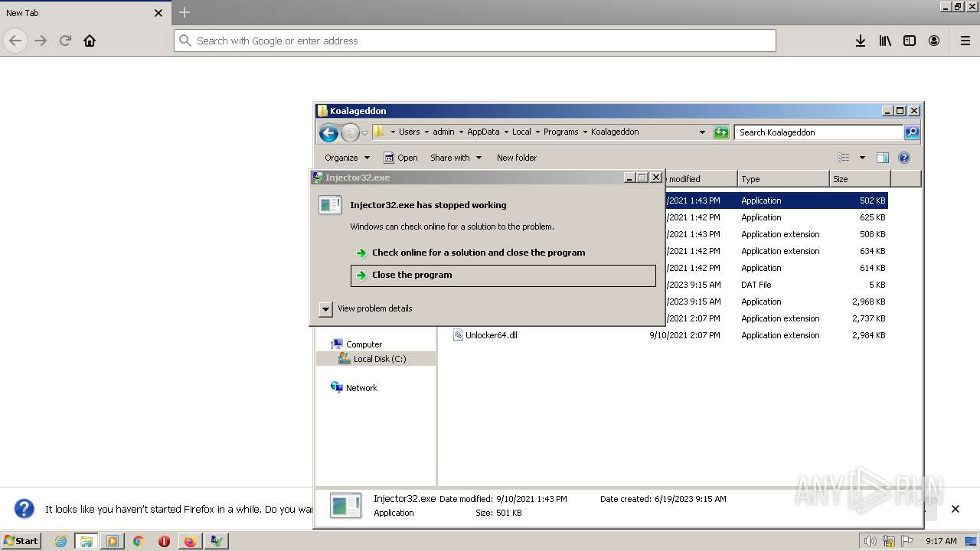Image resolution: width=980 pixels, height=551 pixels.
Task: Click AppData breadcrumb segment
Action: tap(483, 132)
